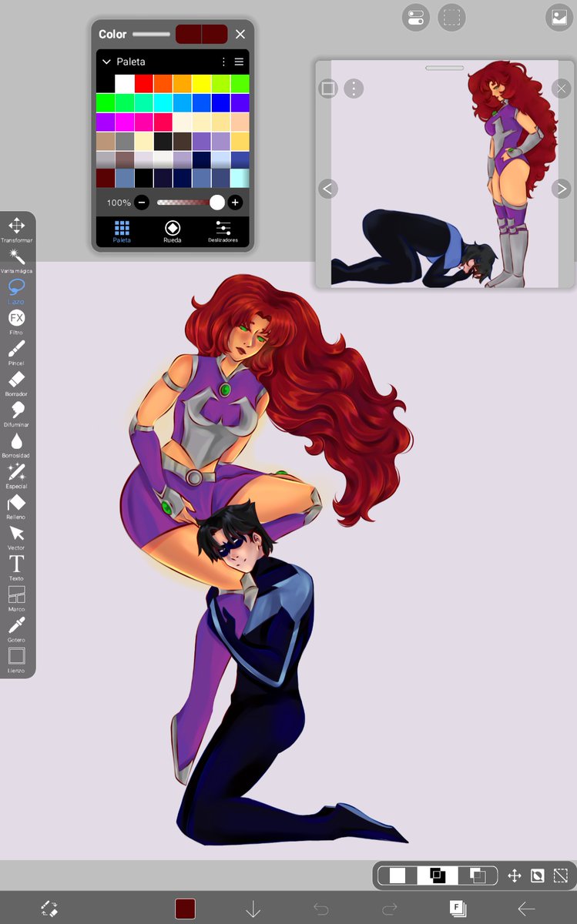Viewport: 577px width, 924px height.
Task: Switch to the Paleta tab
Action: [122, 231]
